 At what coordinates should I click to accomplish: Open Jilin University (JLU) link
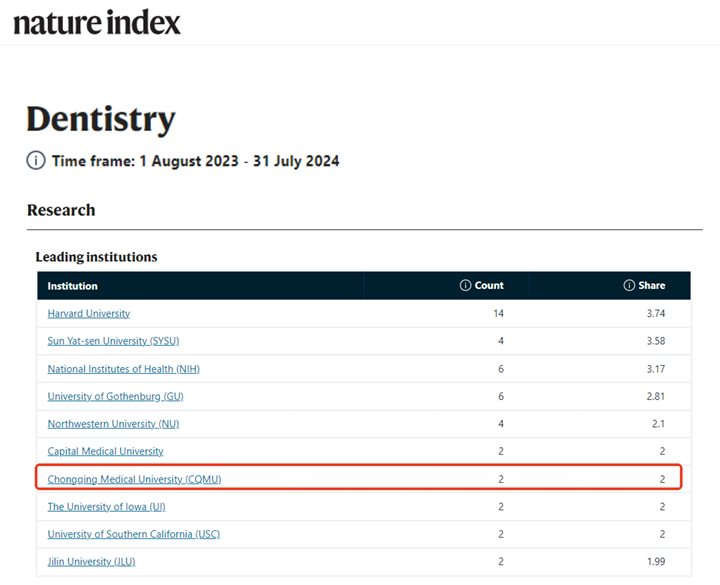tap(91, 562)
